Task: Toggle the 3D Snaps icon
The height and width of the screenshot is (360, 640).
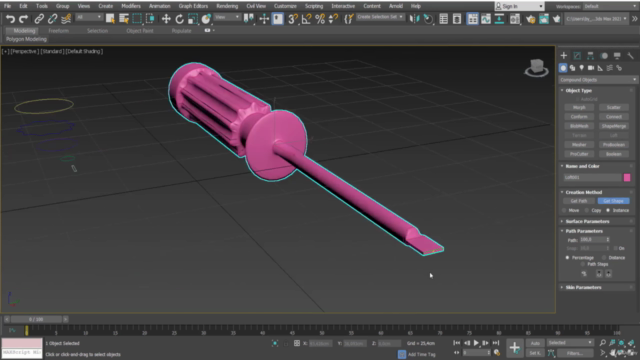Action: pyautogui.click(x=293, y=19)
